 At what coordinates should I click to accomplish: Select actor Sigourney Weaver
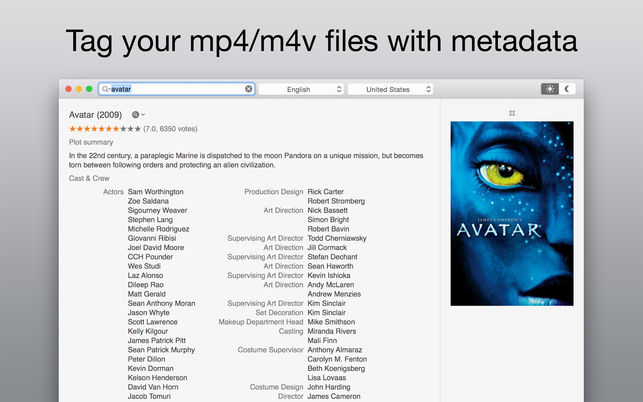click(x=157, y=210)
